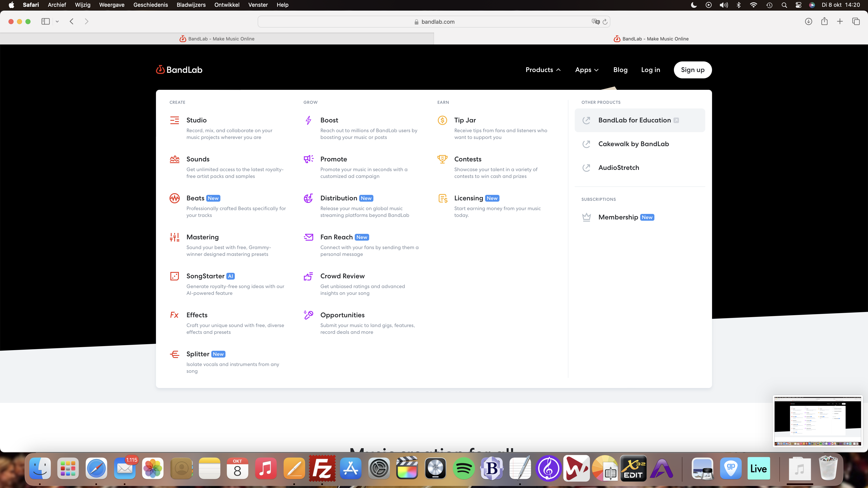Click the Licensing title text
868x488 pixels.
468,198
